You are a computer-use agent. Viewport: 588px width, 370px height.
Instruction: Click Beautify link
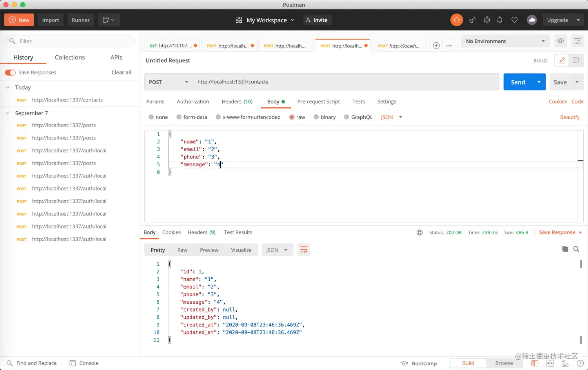point(570,117)
